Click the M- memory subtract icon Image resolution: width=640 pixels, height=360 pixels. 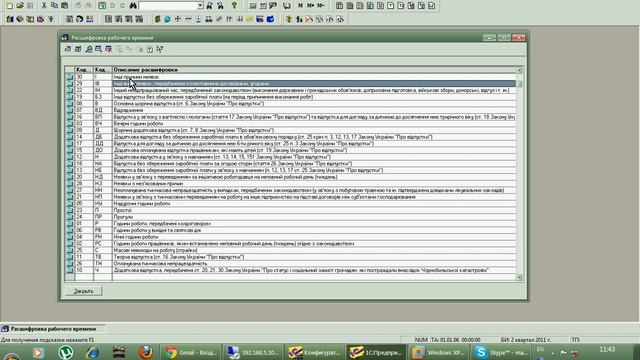point(321,6)
